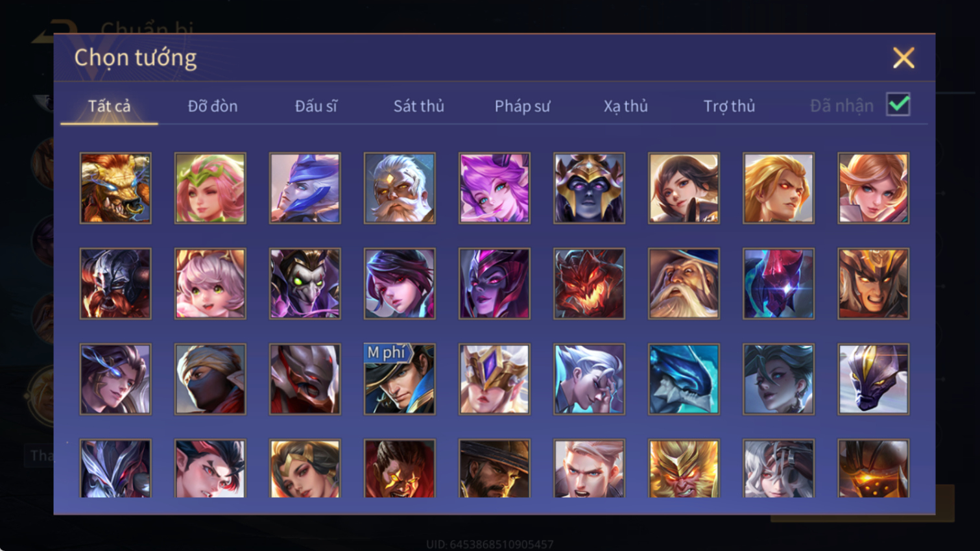Viewport: 980px width, 551px height.
Task: Choose the white-bearded old man hero portrait
Action: [x=400, y=188]
